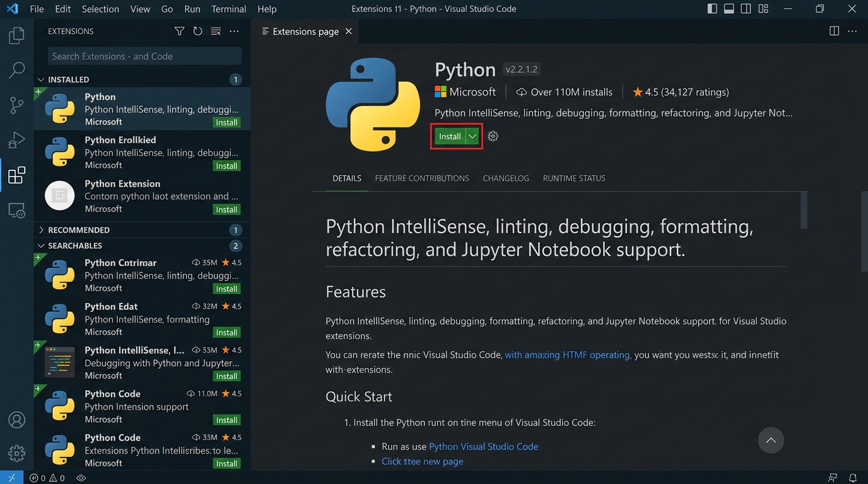Toggle the bottom panel from the title bar

pyautogui.click(x=729, y=9)
